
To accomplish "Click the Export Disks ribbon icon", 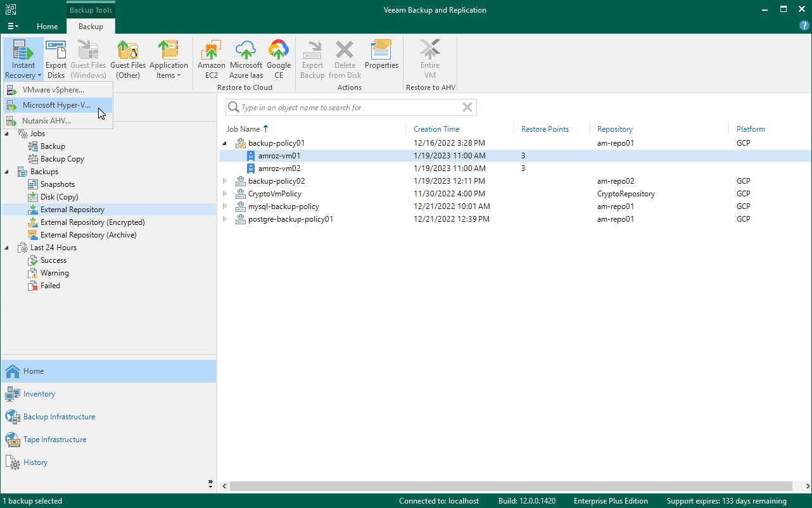I will pyautogui.click(x=56, y=59).
